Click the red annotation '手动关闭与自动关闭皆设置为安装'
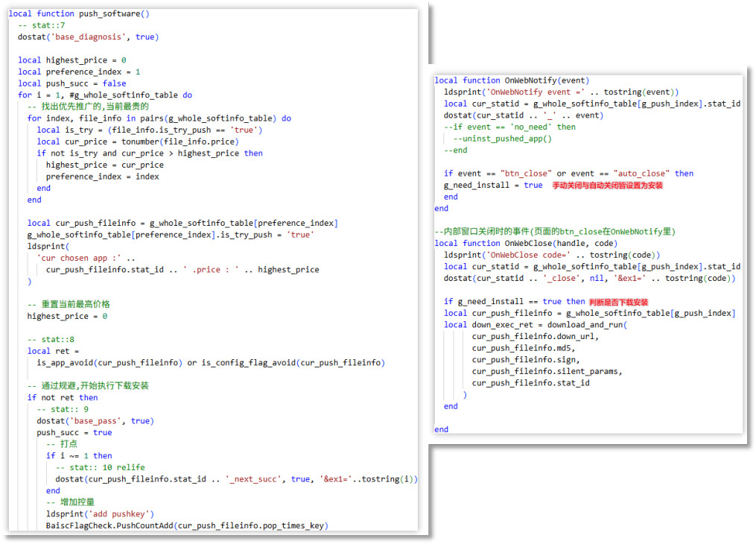 click(607, 186)
